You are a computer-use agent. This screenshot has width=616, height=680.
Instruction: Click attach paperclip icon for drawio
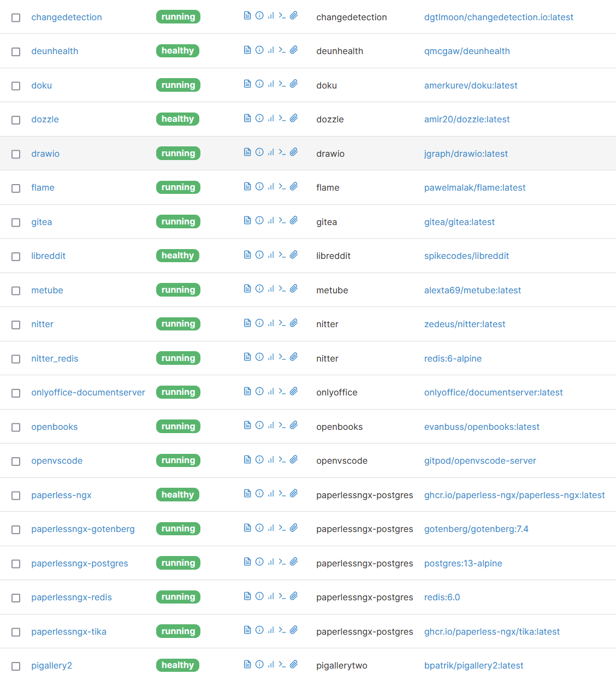[294, 152]
